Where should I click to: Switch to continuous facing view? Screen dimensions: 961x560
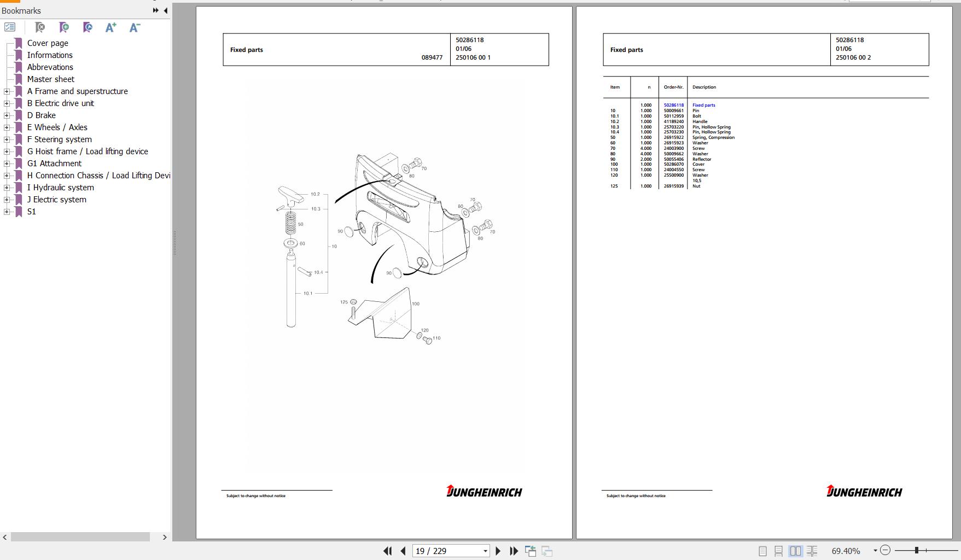click(x=812, y=551)
